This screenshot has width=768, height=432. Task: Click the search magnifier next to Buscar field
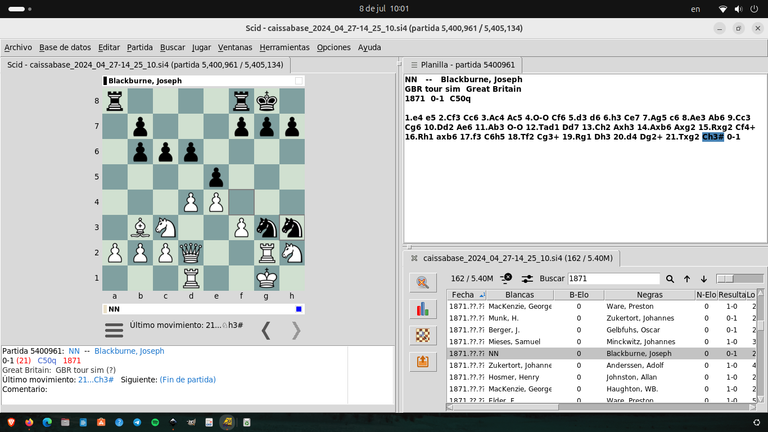(x=670, y=279)
